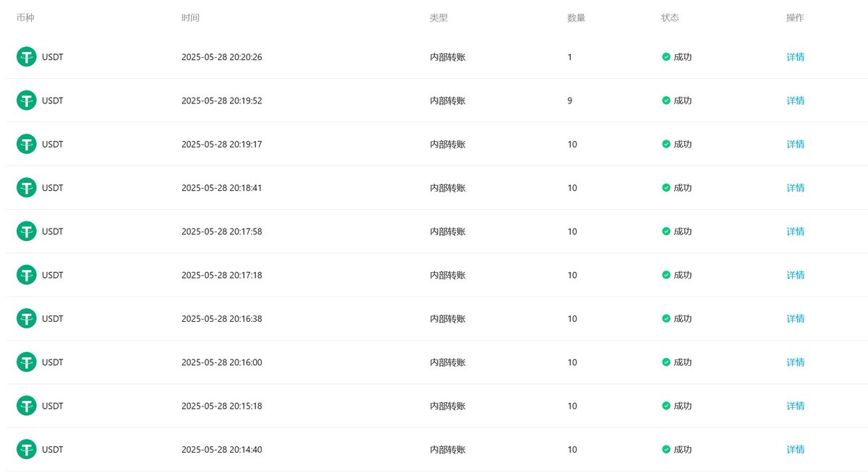Click the green success check icon in the 20:14:40 row
The height and width of the screenshot is (473, 868).
pyautogui.click(x=666, y=449)
